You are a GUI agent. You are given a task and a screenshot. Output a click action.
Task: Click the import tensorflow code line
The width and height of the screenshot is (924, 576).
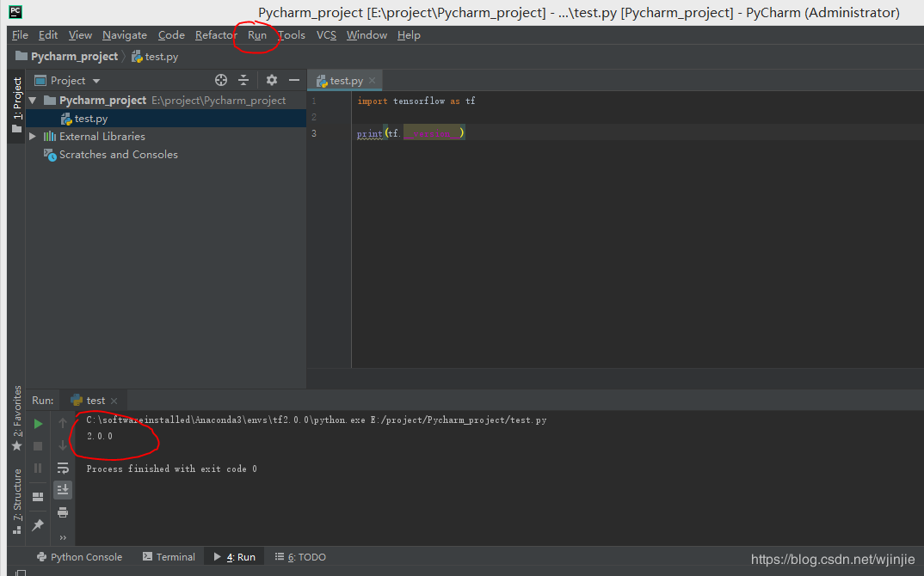[416, 101]
